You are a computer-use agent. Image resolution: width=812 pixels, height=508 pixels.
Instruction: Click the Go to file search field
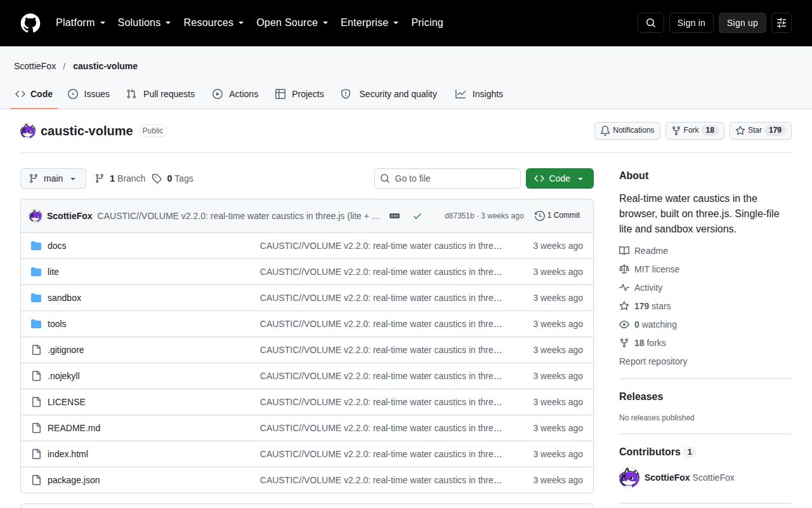point(447,178)
